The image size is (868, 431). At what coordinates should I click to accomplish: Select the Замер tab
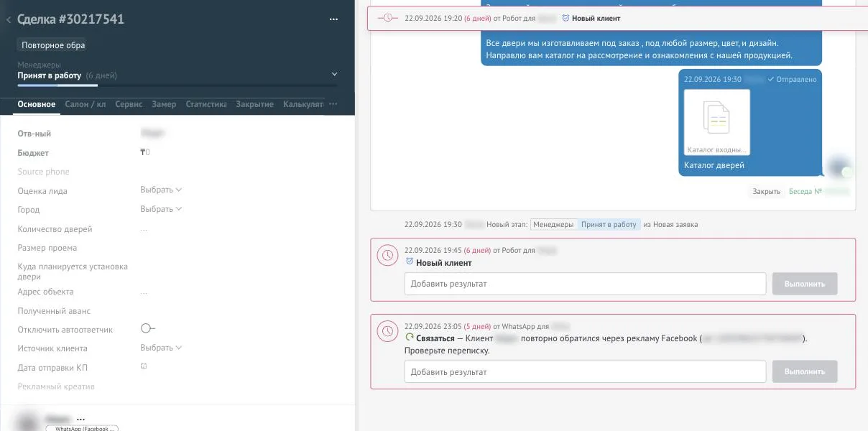click(x=164, y=104)
